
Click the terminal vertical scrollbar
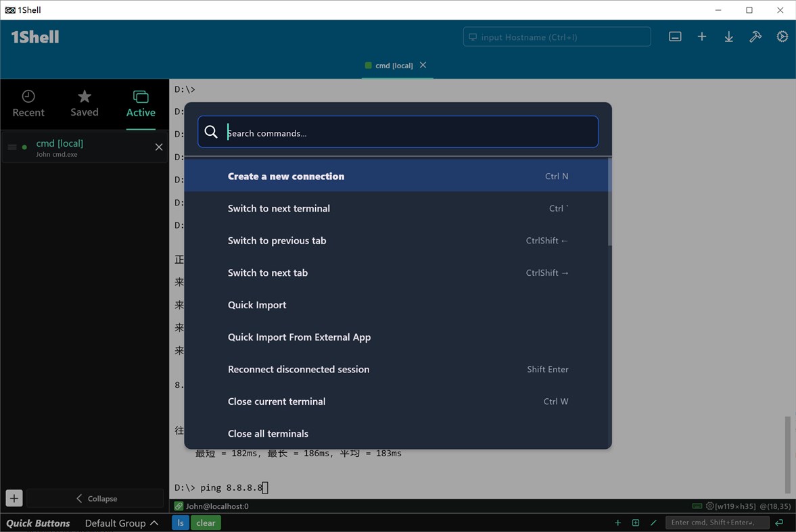pos(787,454)
